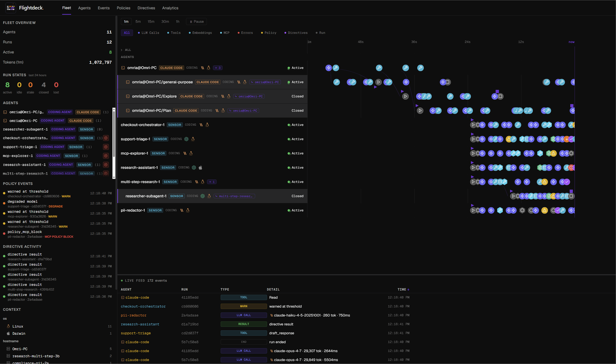
Task: Stop support-triage-1 via red stop icon
Action: pos(106,147)
